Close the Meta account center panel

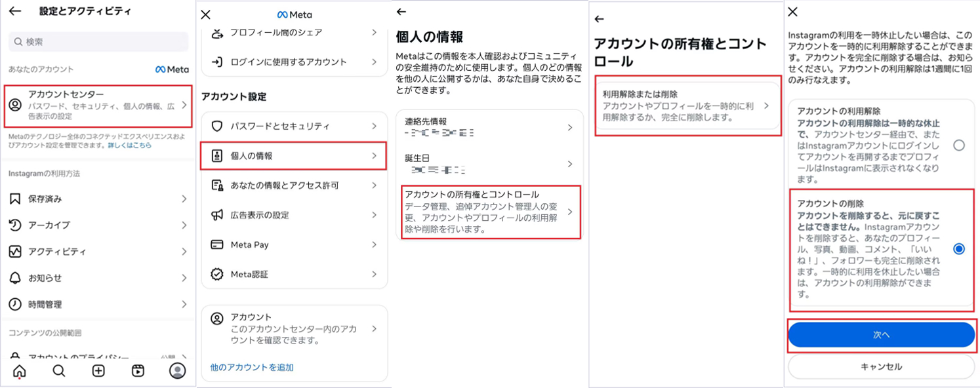coord(205,14)
